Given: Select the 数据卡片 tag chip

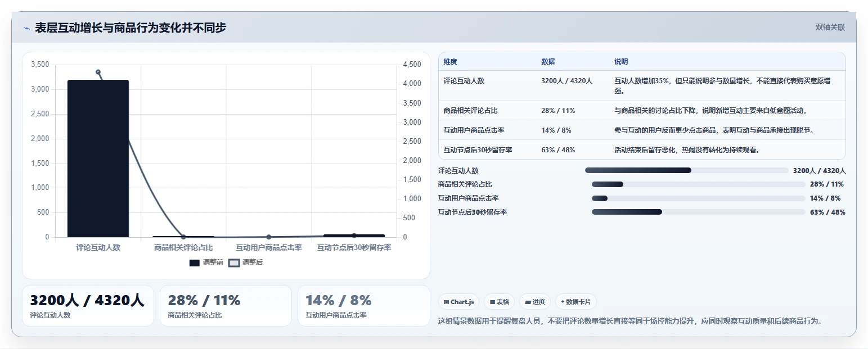Looking at the screenshot, I should tap(575, 302).
